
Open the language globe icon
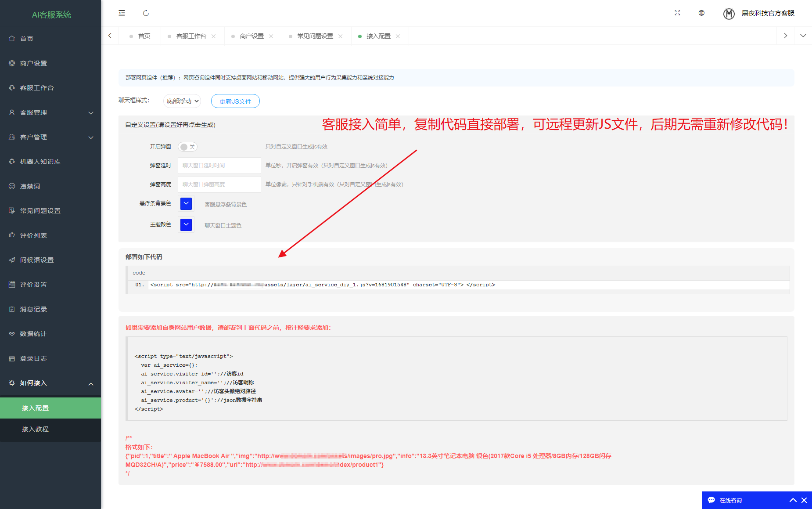tap(701, 13)
